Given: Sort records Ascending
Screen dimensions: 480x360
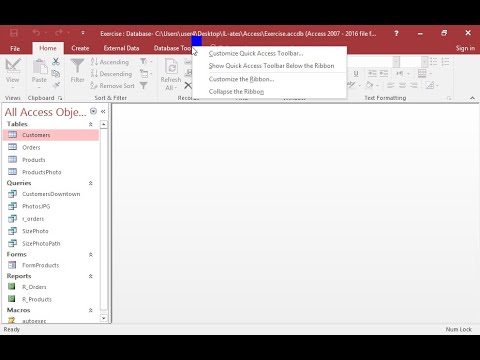Looking at the screenshot, I should (x=110, y=62).
